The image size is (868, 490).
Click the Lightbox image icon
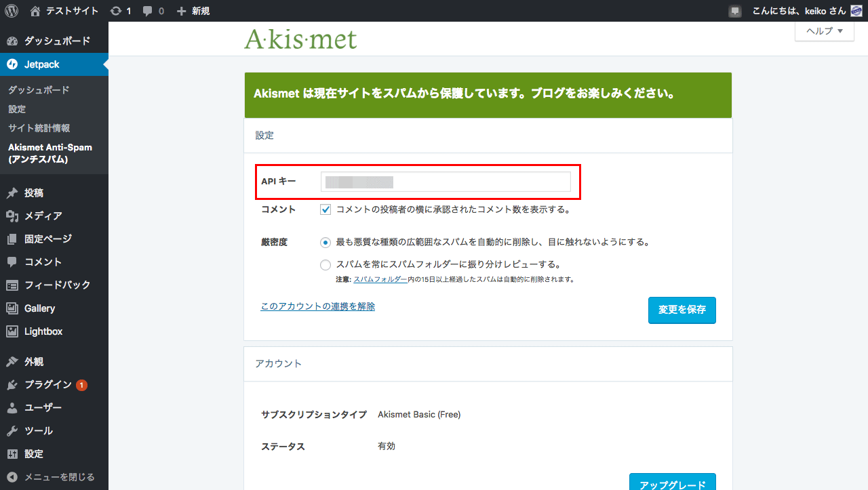12,331
